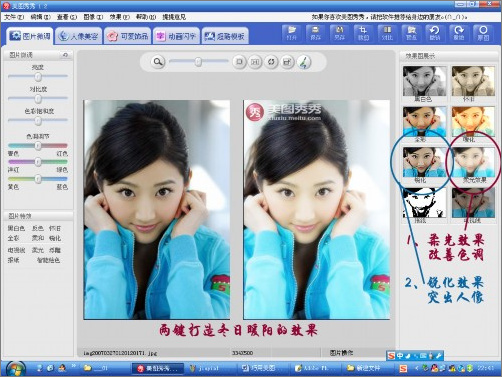This screenshot has height=377, width=502.
Task: Click the 保存 (Save) toolbar icon
Action: (x=315, y=33)
